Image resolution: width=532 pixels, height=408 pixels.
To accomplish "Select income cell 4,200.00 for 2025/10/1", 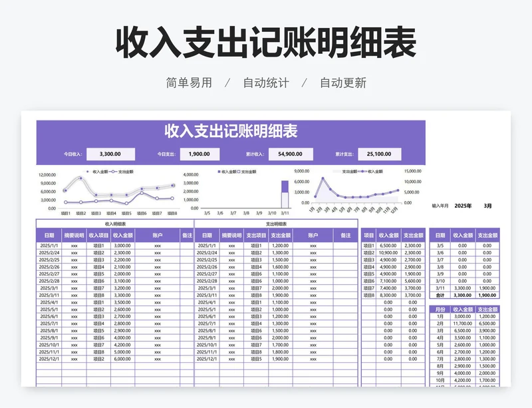I will pos(123,345).
